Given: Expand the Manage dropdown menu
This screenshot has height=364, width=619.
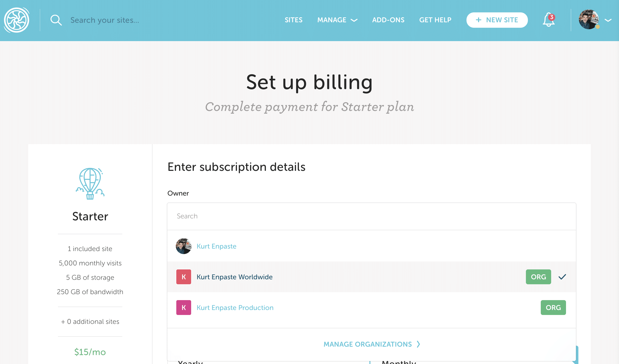Looking at the screenshot, I should [337, 20].
